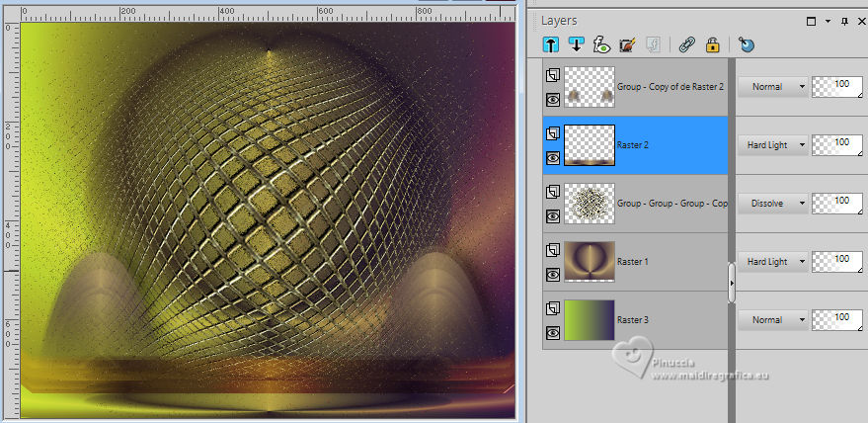Click the blue layer styles icon
868x423 pixels.
[x=747, y=44]
